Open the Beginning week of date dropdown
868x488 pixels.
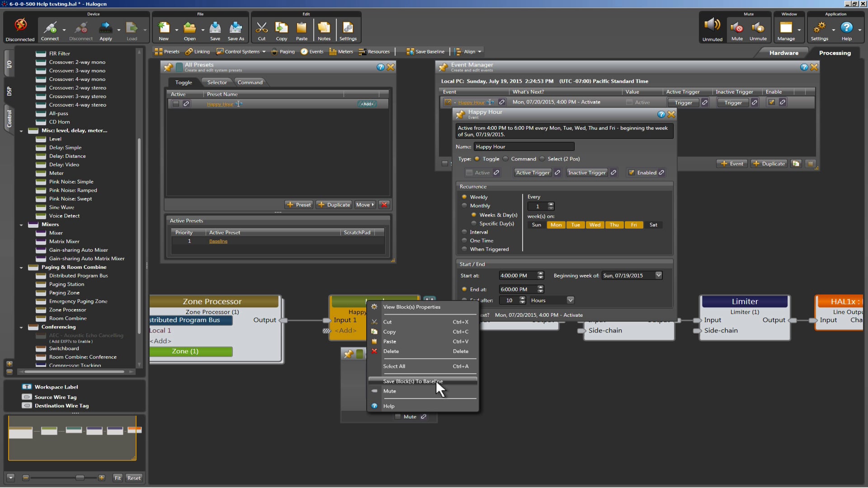[659, 275]
